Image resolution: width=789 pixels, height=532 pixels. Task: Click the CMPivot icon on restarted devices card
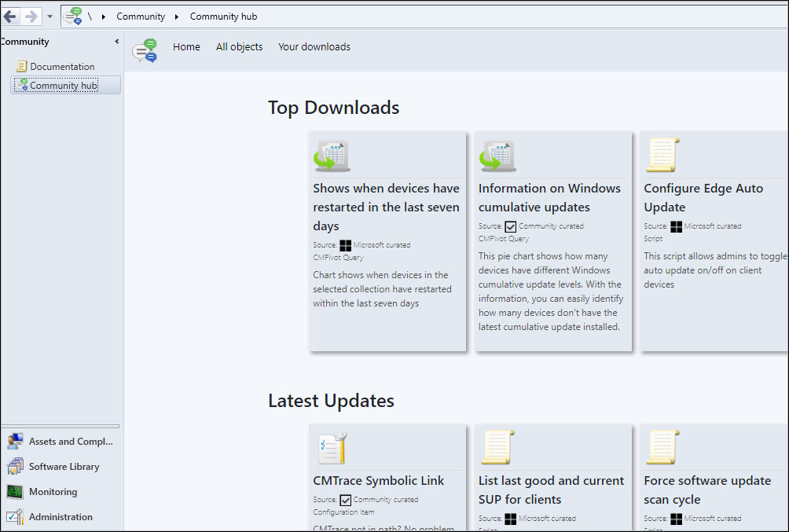(x=332, y=156)
